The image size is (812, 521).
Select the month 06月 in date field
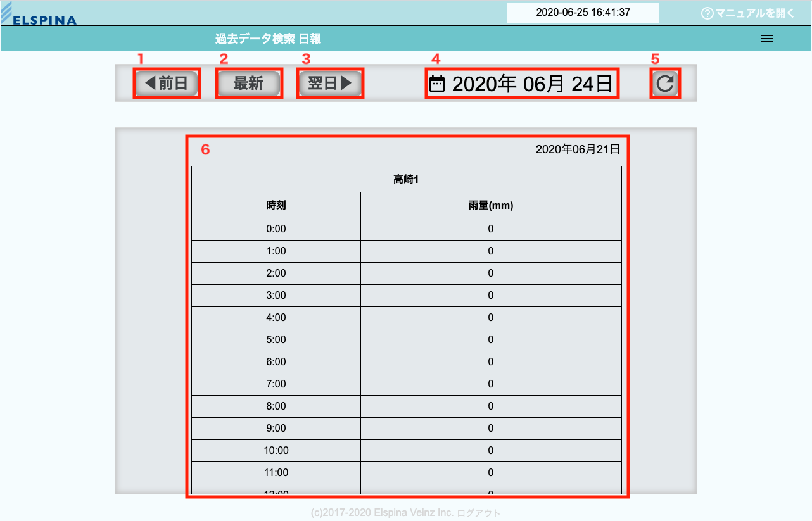coord(543,84)
